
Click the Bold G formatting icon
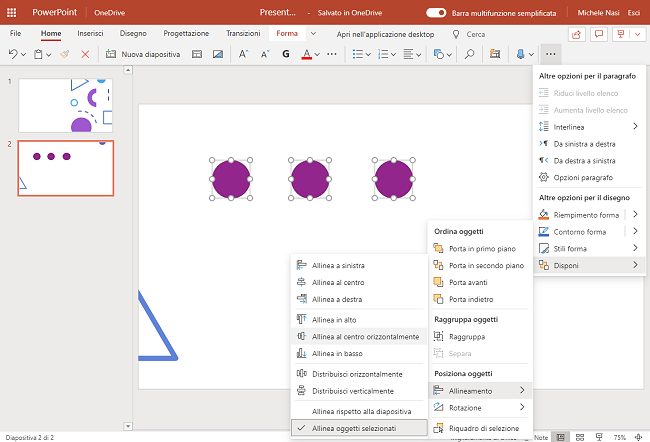tap(286, 54)
